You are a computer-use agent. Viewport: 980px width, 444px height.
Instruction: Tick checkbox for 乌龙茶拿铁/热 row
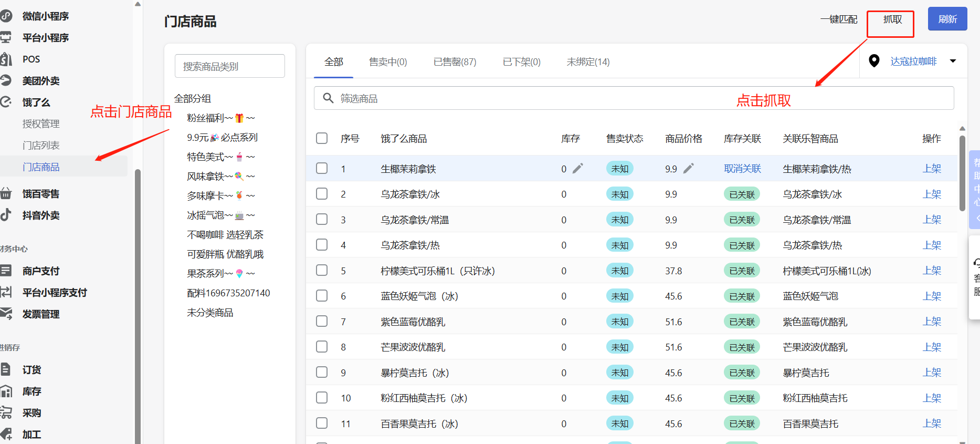pyautogui.click(x=322, y=245)
